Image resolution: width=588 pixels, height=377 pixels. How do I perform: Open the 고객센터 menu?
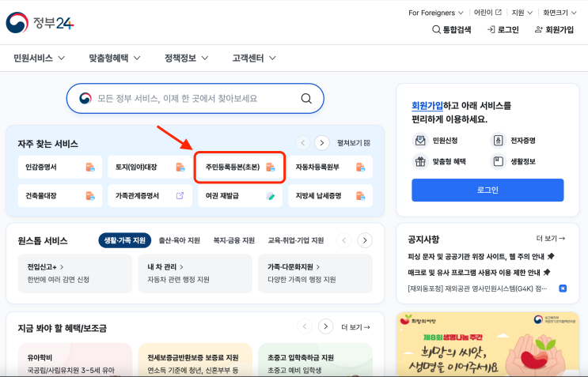point(254,58)
